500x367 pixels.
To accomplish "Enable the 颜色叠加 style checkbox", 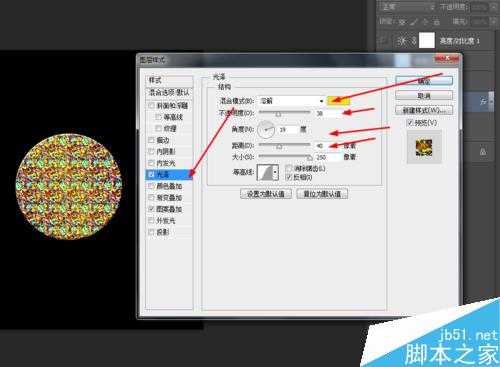I will [x=151, y=186].
